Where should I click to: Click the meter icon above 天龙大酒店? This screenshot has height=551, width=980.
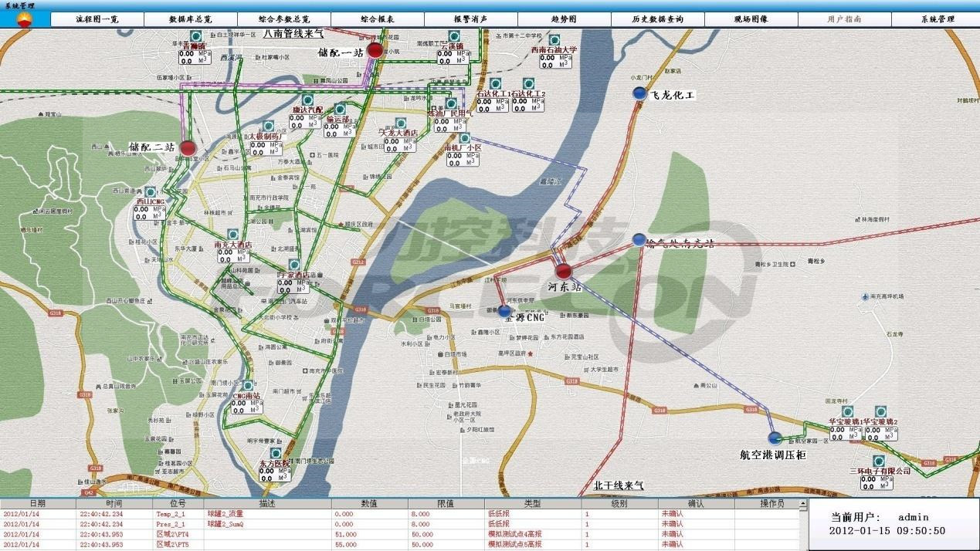coord(400,123)
